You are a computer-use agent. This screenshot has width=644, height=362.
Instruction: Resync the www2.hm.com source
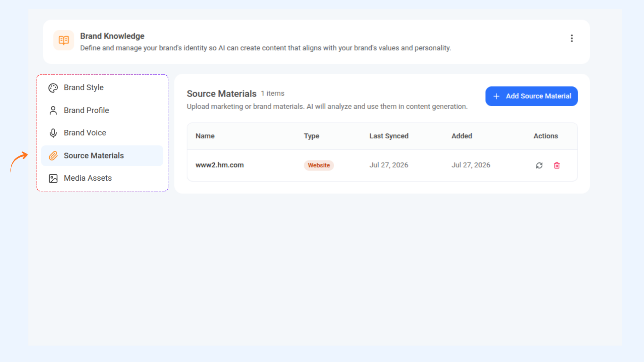539,165
